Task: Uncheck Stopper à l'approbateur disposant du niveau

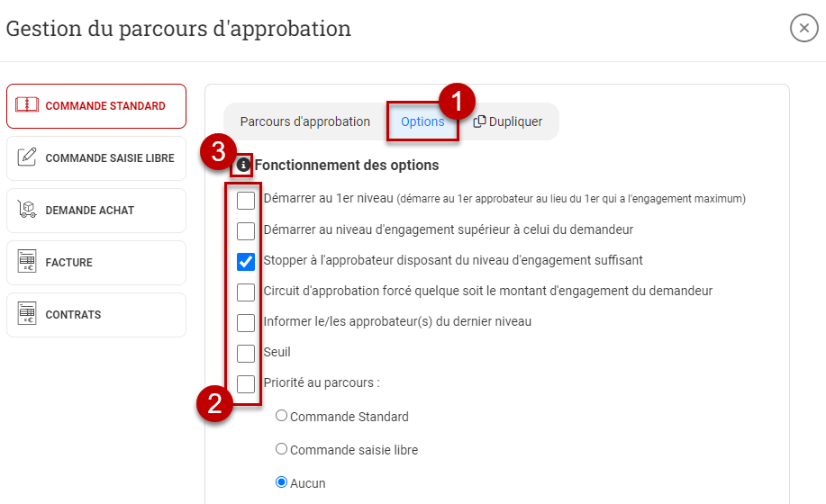Action: coord(246,261)
